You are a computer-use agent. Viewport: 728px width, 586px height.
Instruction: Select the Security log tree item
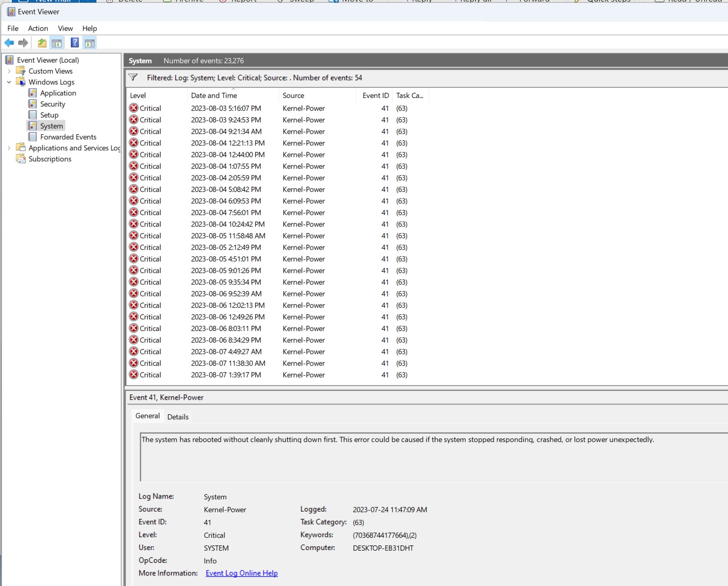click(52, 104)
